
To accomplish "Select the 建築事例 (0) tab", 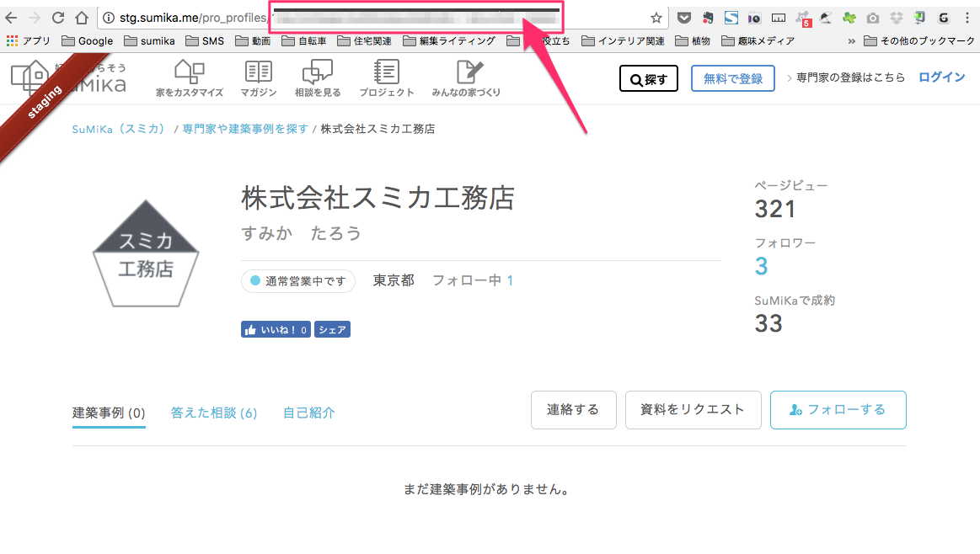I will pos(109,413).
